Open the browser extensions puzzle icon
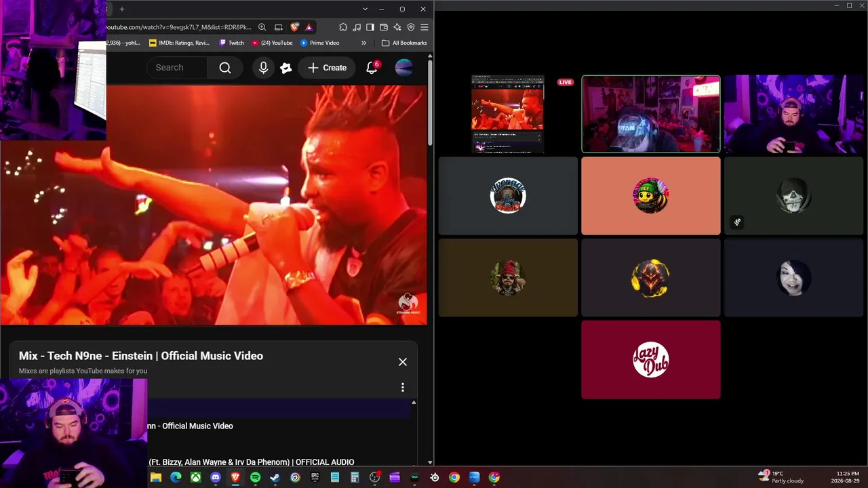The height and width of the screenshot is (488, 868). 343,27
